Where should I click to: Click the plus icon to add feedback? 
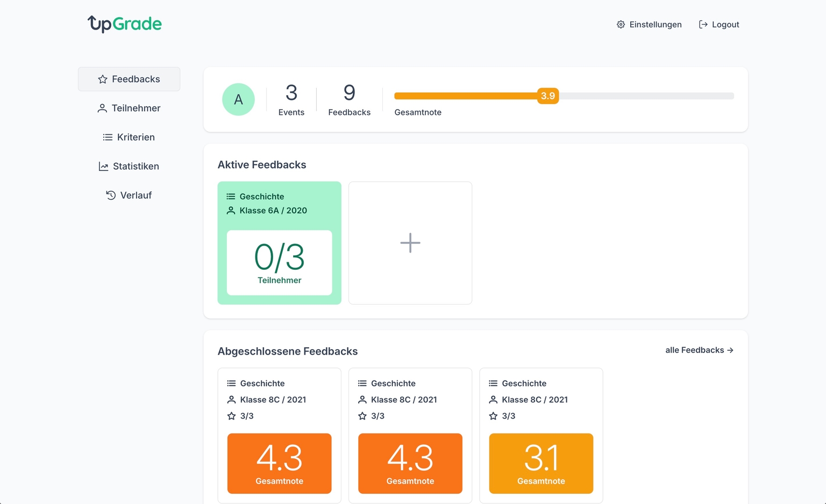click(x=410, y=243)
